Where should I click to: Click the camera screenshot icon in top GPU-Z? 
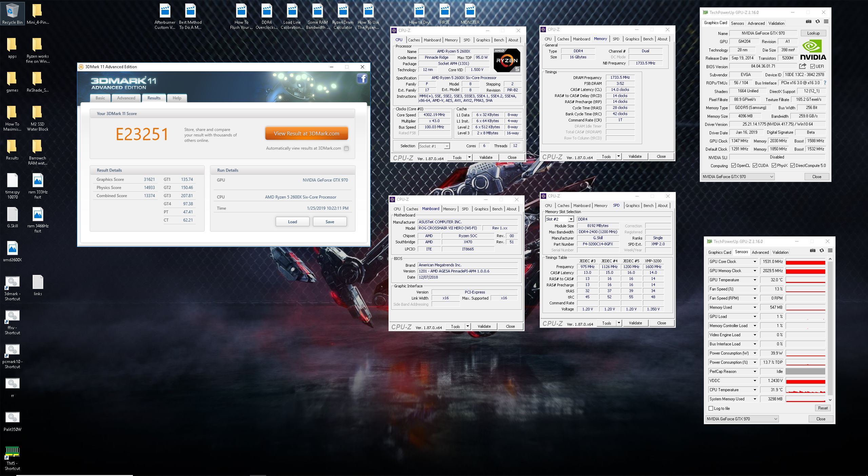[809, 21]
